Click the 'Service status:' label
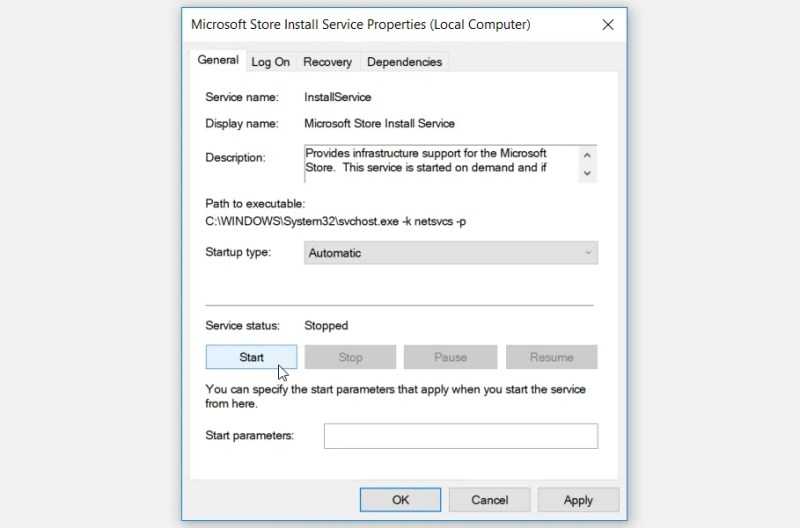The height and width of the screenshot is (528, 800). tap(242, 325)
